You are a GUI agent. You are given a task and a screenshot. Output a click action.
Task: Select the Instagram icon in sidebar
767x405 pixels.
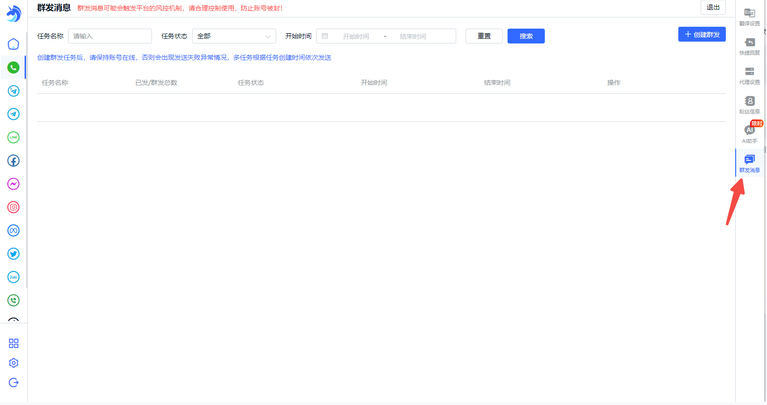point(14,207)
